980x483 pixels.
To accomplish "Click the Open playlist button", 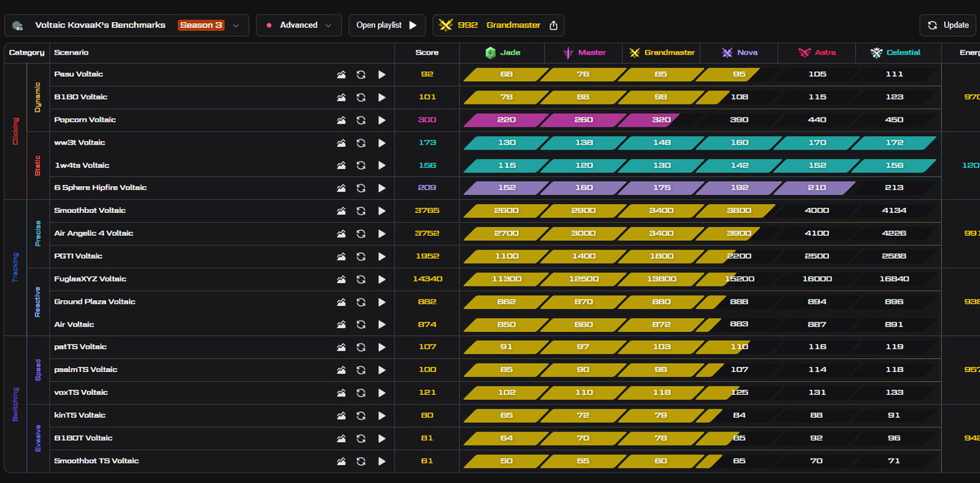I will coord(387,25).
